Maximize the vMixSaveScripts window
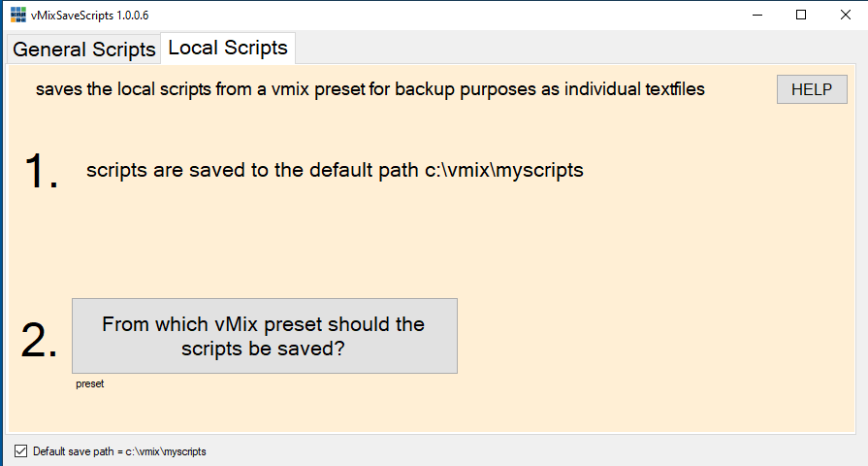The width and height of the screenshot is (868, 466). coord(801,16)
